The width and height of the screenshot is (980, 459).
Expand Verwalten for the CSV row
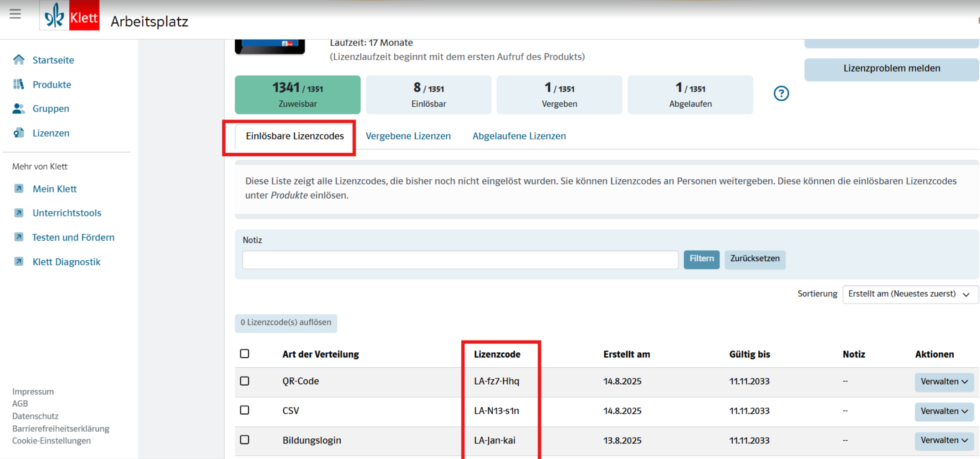tap(944, 411)
